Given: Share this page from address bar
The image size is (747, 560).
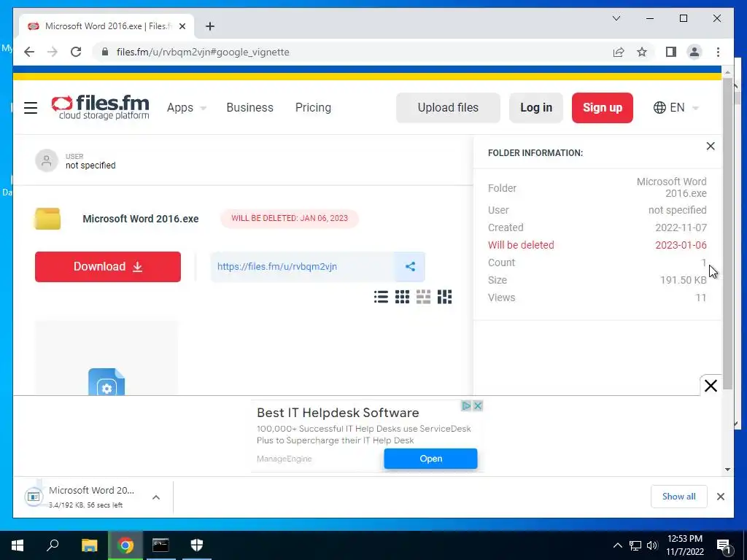Looking at the screenshot, I should coord(619,52).
